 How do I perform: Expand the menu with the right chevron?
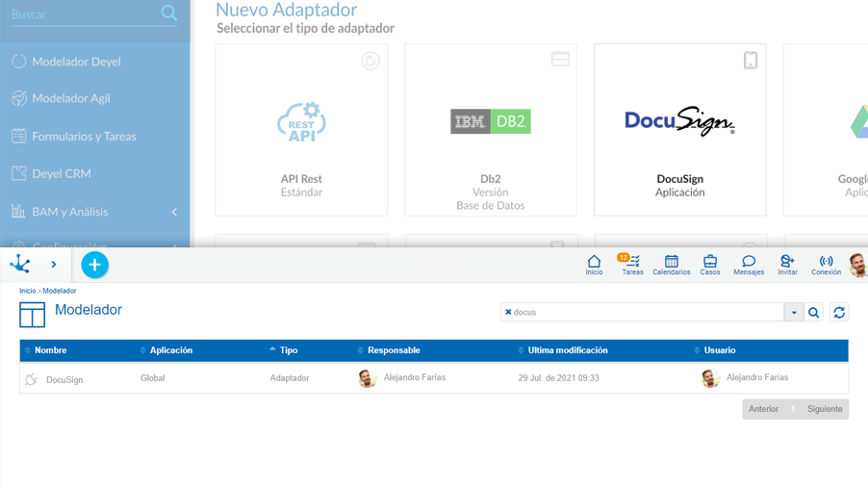coord(54,265)
